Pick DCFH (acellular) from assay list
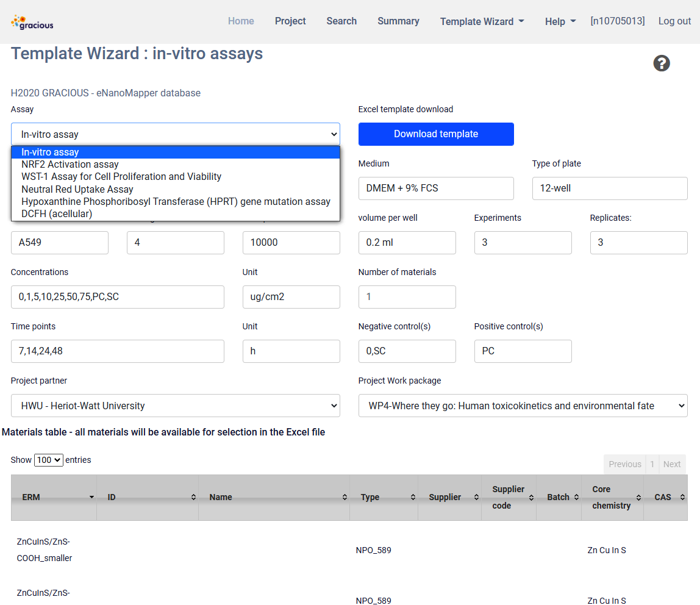 pos(57,213)
